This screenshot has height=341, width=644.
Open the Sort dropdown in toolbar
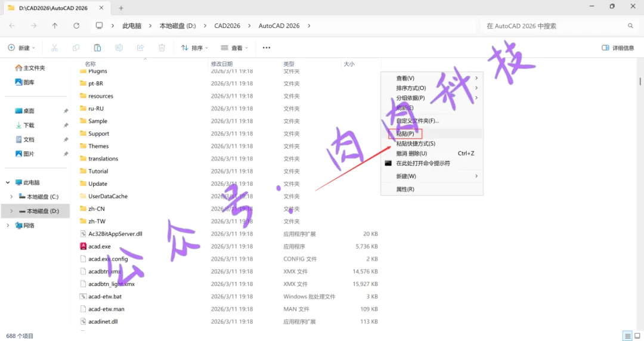click(194, 48)
